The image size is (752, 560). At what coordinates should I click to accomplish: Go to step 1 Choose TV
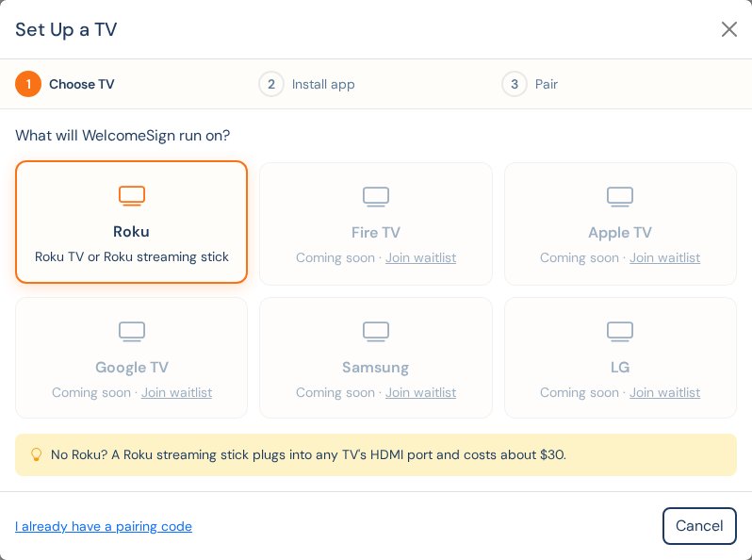point(65,84)
